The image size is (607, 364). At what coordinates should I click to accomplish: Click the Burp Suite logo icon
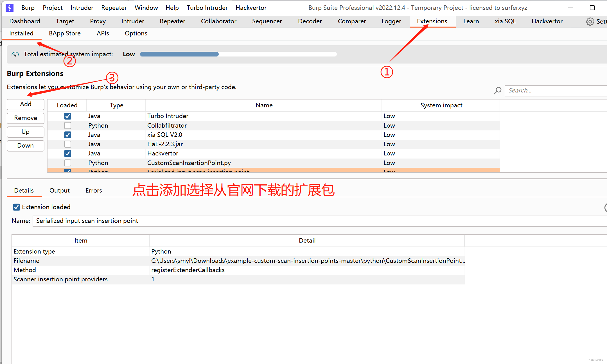(9, 8)
